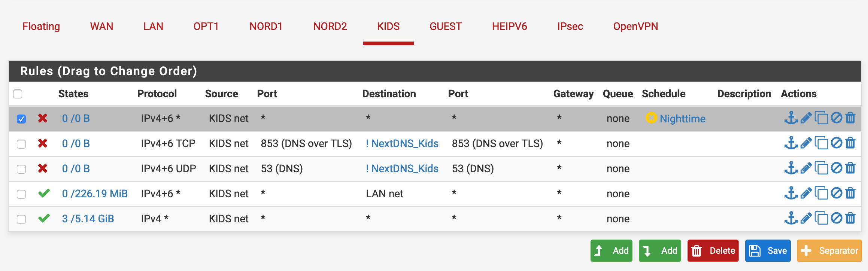Disable the LAN net pass rule via block icon
Screen dimensions: 868x271
point(837,194)
